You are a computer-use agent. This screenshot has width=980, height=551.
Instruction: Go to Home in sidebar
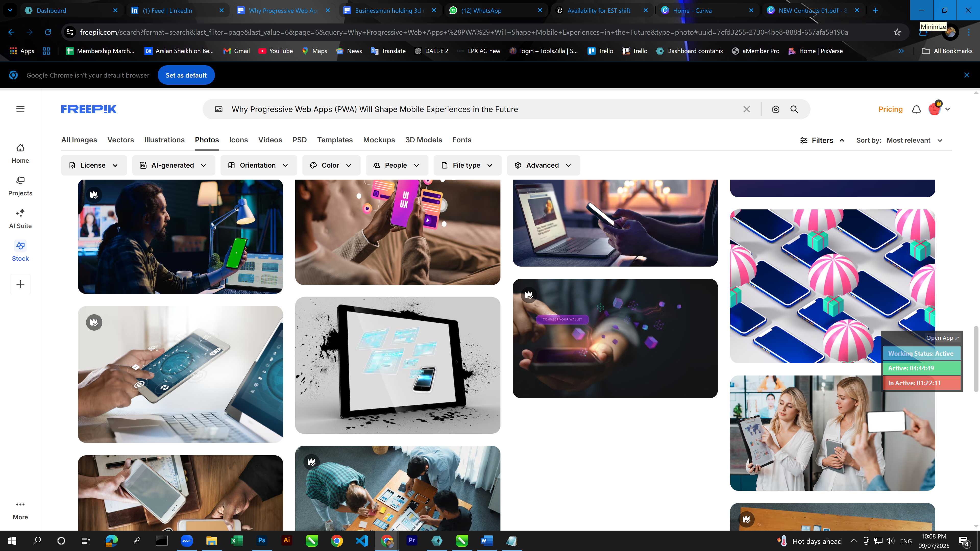point(20,154)
